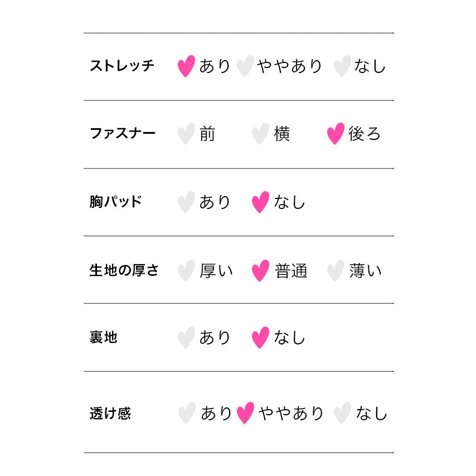Pick the pink heart for 透け感 ややあり
This screenshot has height=476, width=476.
245,414
